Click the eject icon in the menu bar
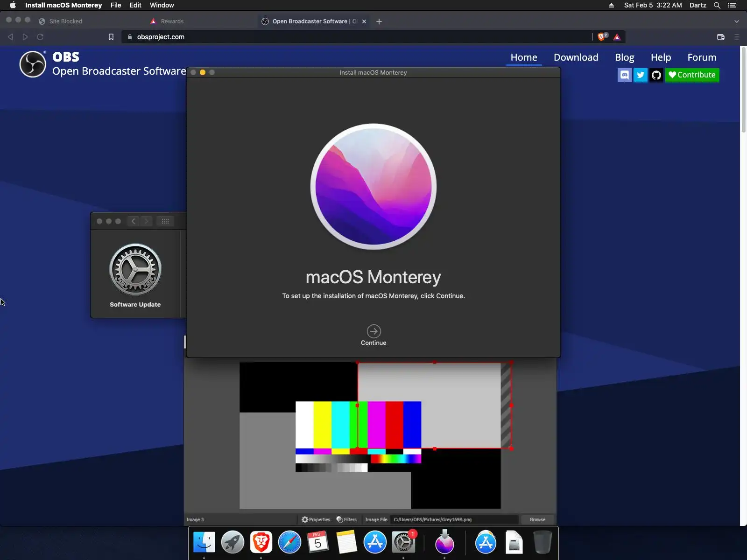Viewport: 747px width, 560px height. 611,5
